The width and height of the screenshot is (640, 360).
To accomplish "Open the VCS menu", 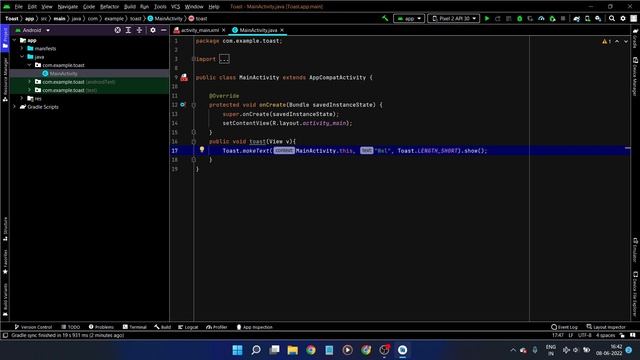I will tap(176, 7).
